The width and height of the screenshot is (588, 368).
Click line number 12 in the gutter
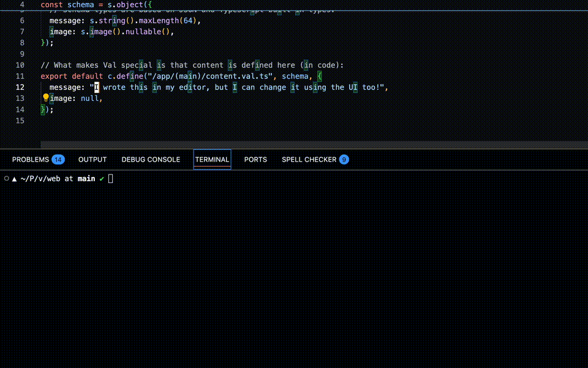point(20,87)
